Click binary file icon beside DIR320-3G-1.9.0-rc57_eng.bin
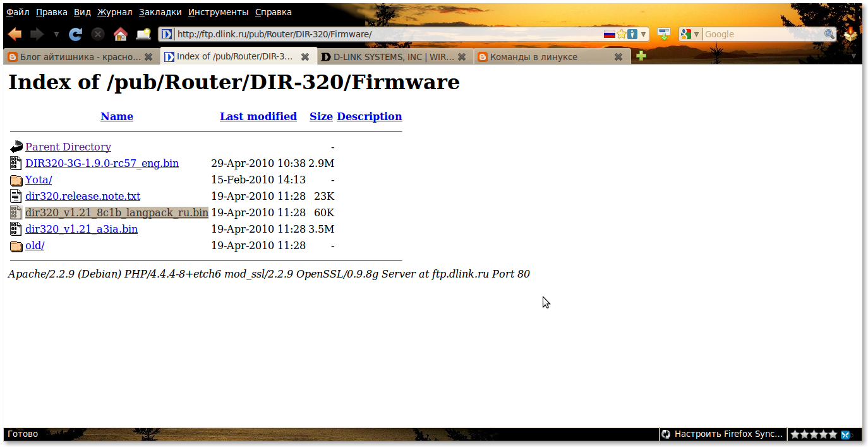This screenshot has height=447, width=868. click(16, 163)
